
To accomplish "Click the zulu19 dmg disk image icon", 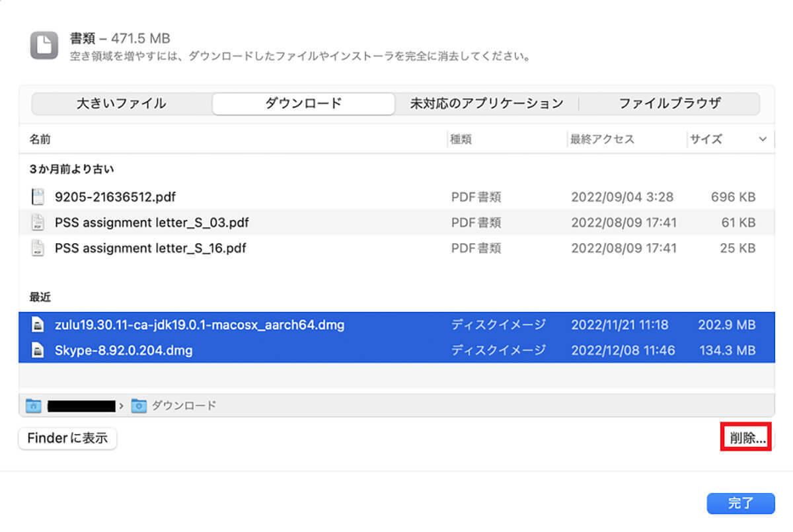I will pos(39,325).
